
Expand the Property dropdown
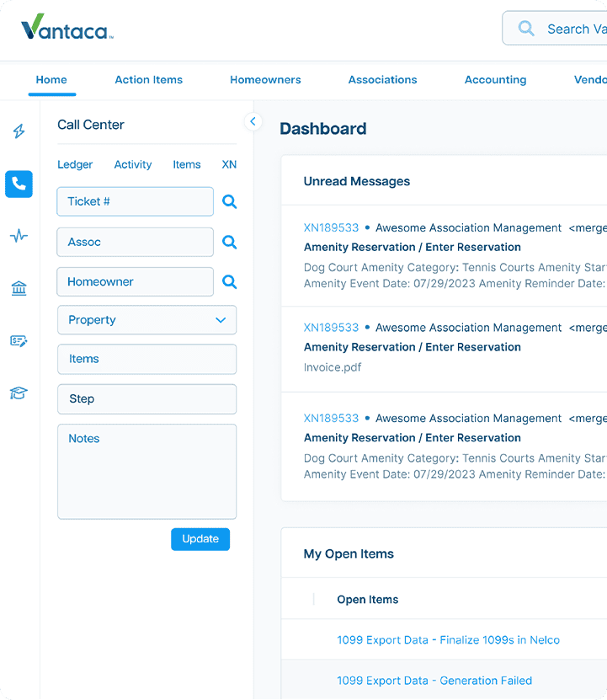146,320
